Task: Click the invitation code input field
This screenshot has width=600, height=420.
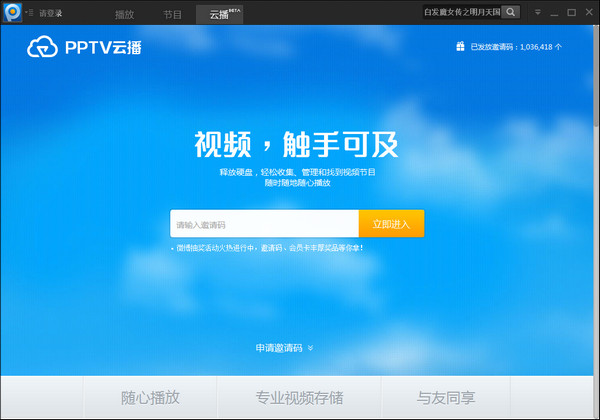Action: (x=264, y=224)
